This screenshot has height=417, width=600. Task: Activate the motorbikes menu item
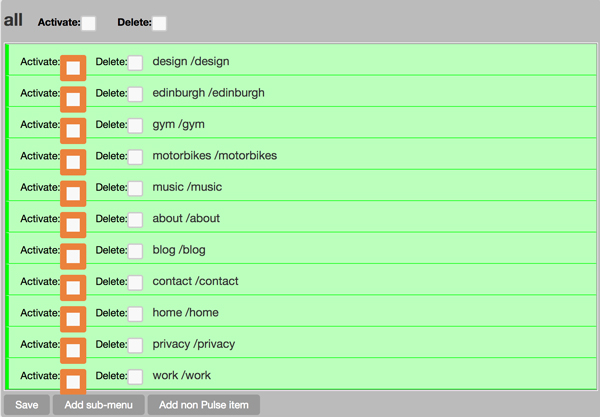pyautogui.click(x=73, y=161)
